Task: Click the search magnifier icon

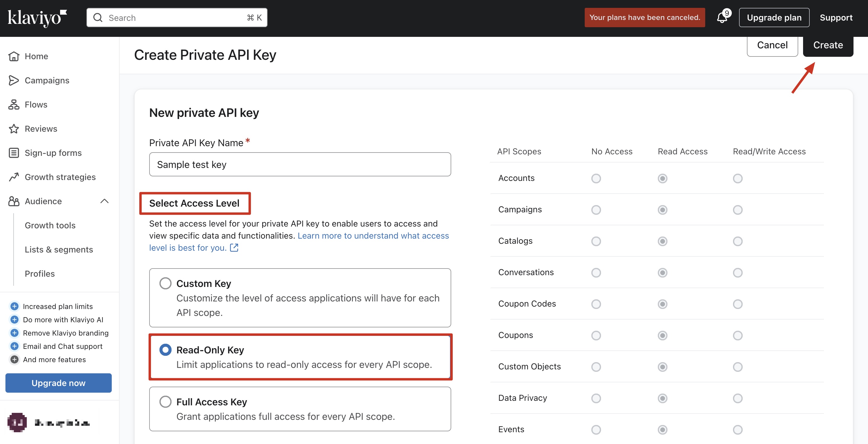Action: [x=98, y=18]
